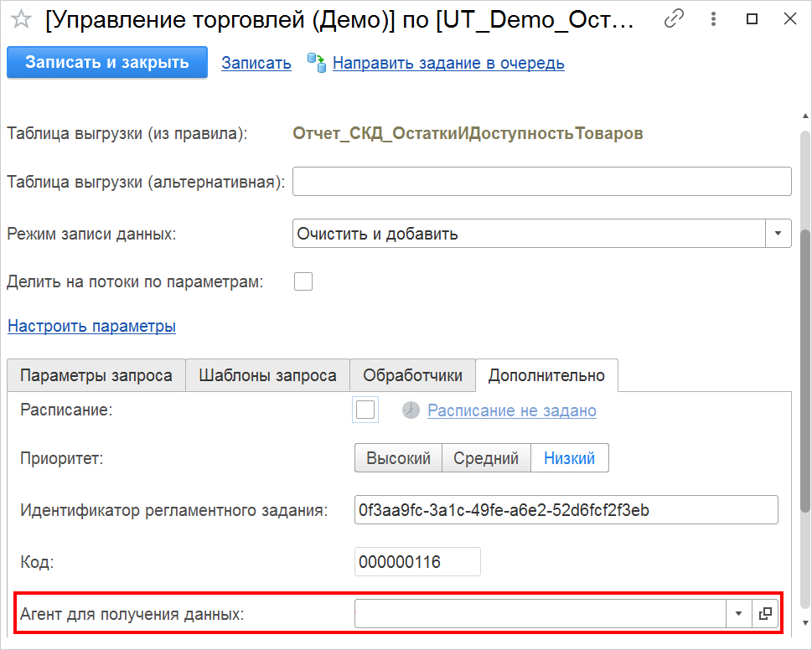812x650 pixels.
Task: Copy link with chain icon
Action: point(674,18)
